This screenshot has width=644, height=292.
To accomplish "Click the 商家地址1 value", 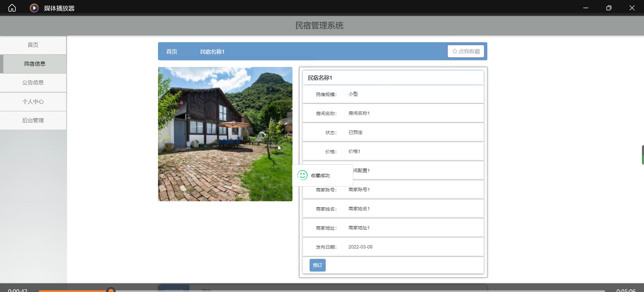I will click(359, 228).
